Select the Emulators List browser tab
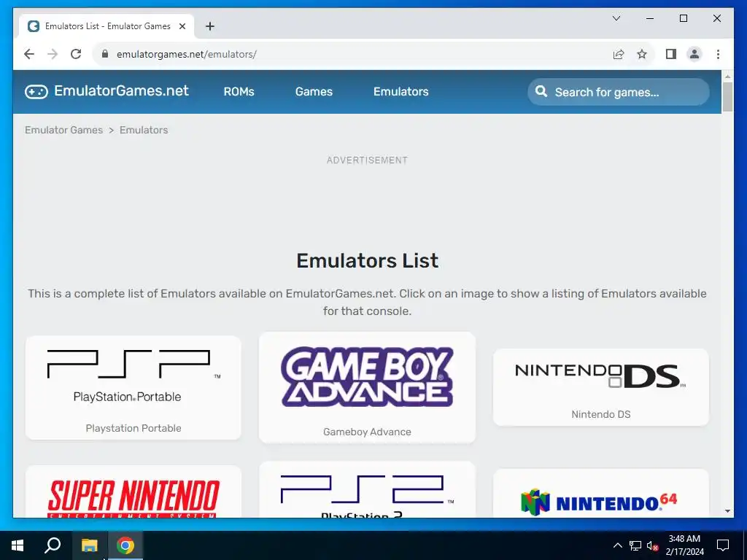Viewport: 747px width, 560px height. (x=107, y=26)
